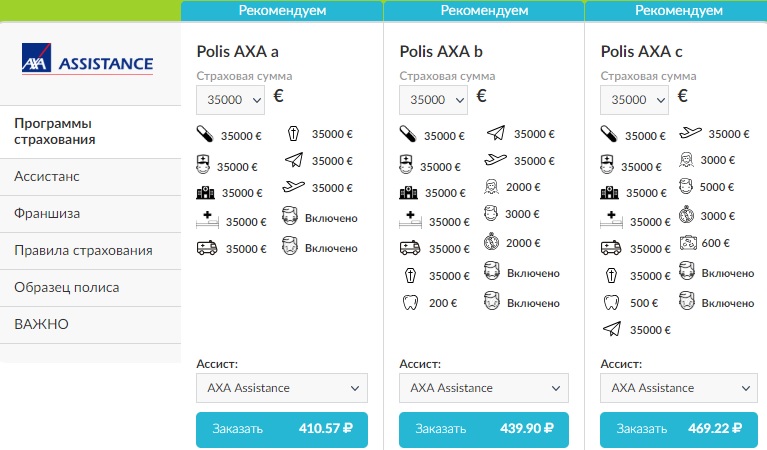The width and height of the screenshot is (767, 450).
Task: Click the tooth icon in Polis AXA b
Action: click(x=408, y=303)
